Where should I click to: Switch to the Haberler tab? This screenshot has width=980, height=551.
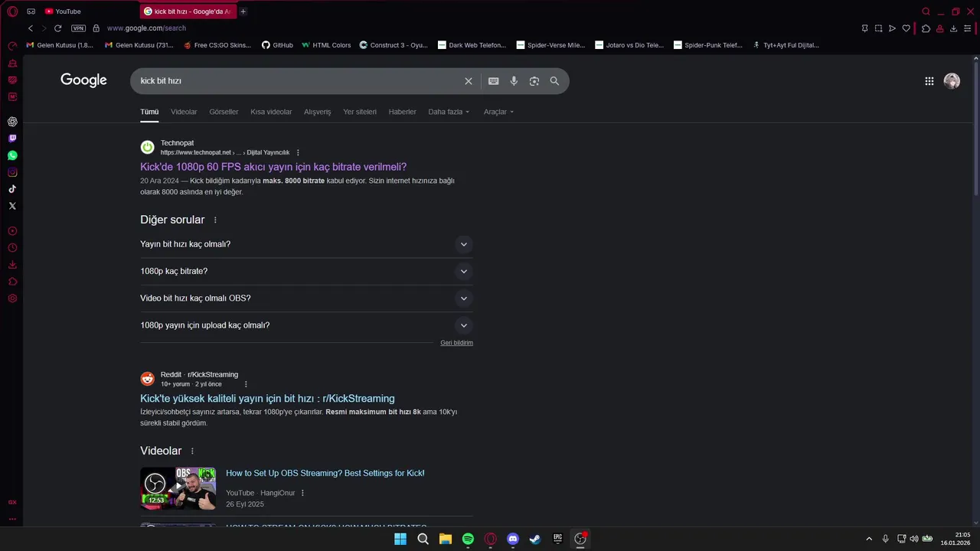[402, 112]
